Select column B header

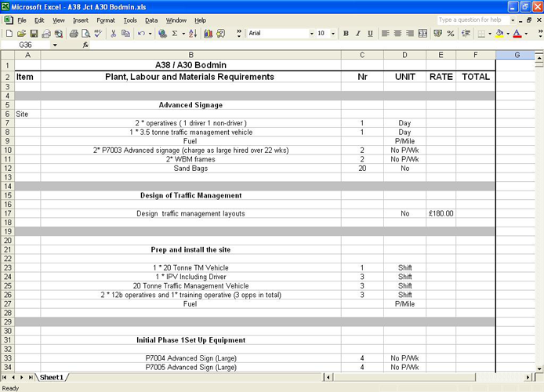click(x=190, y=55)
